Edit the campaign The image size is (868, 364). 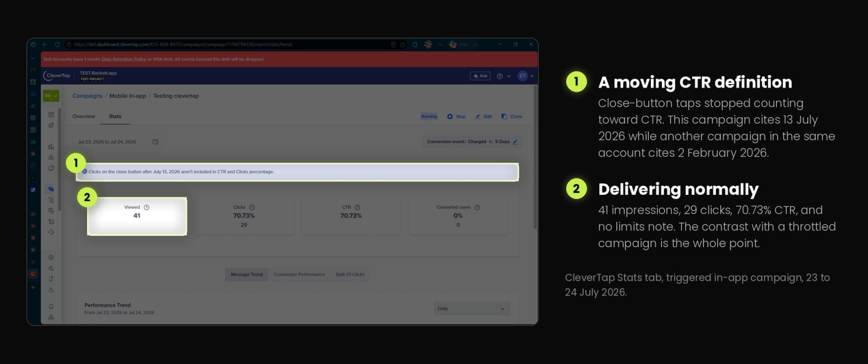pyautogui.click(x=483, y=117)
